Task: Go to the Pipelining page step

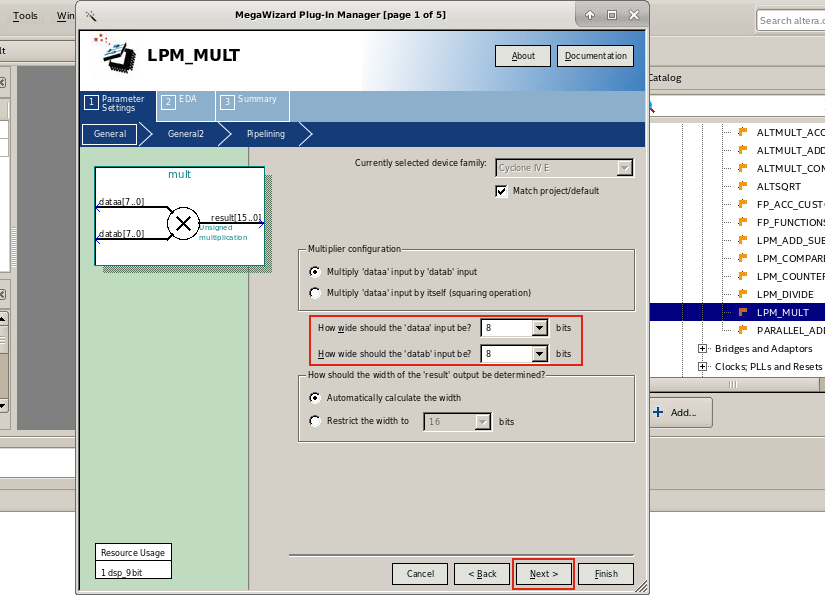Action: 266,134
